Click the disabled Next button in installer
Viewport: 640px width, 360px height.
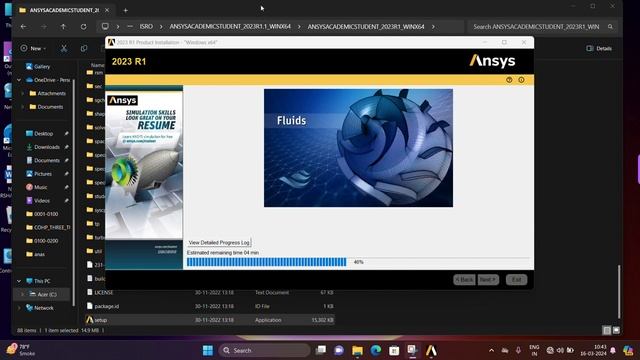(488, 280)
